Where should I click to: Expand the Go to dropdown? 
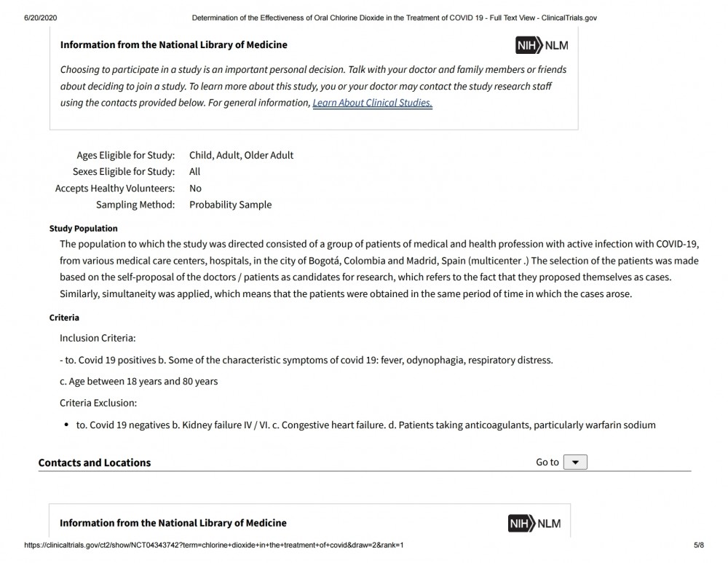(575, 462)
